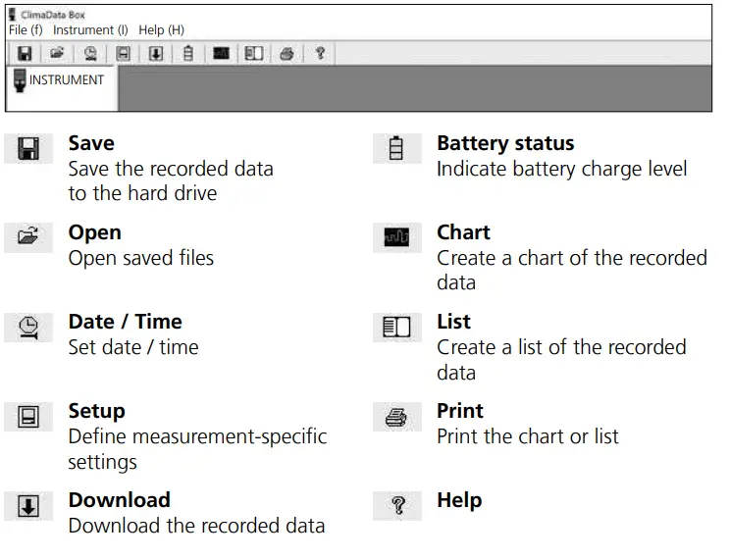
Task: Click the bold 'Chart' heading text
Action: pyautogui.click(x=464, y=232)
